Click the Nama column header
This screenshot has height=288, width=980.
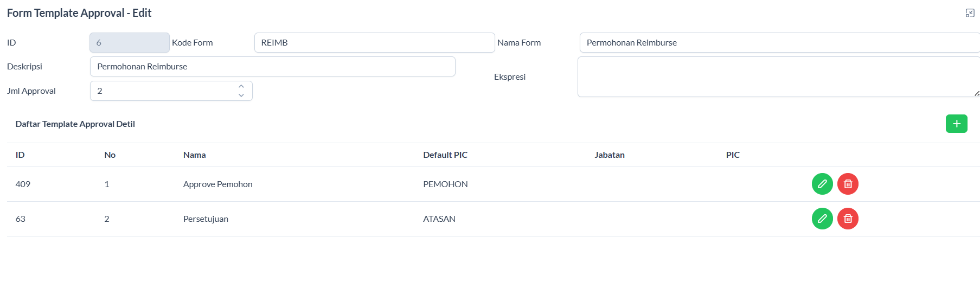tap(194, 155)
